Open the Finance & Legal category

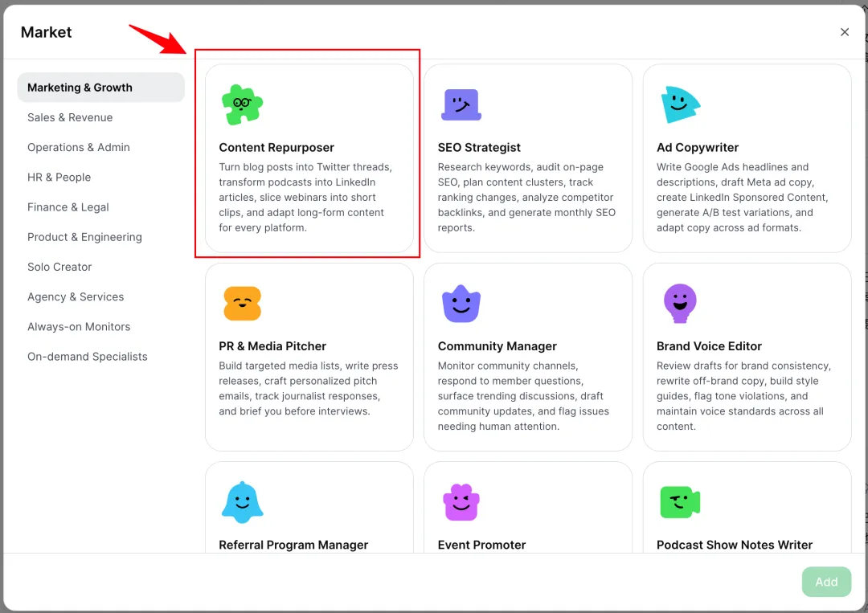pyautogui.click(x=68, y=206)
